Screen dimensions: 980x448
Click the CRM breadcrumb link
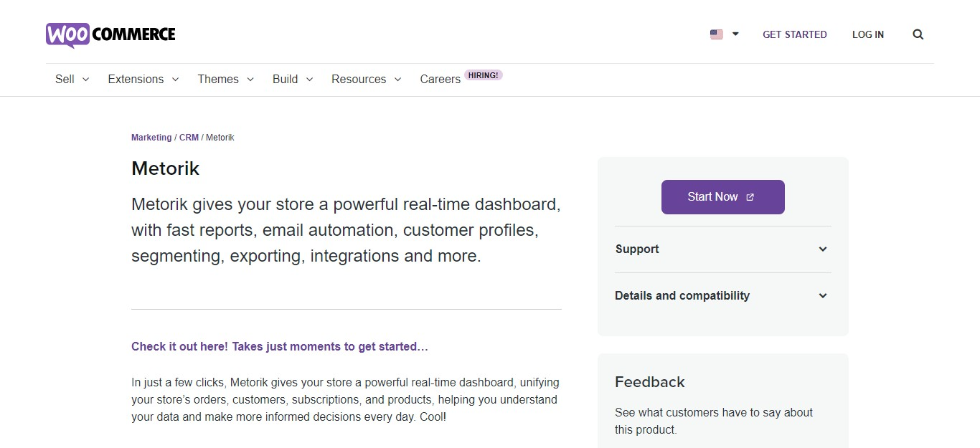click(x=189, y=138)
